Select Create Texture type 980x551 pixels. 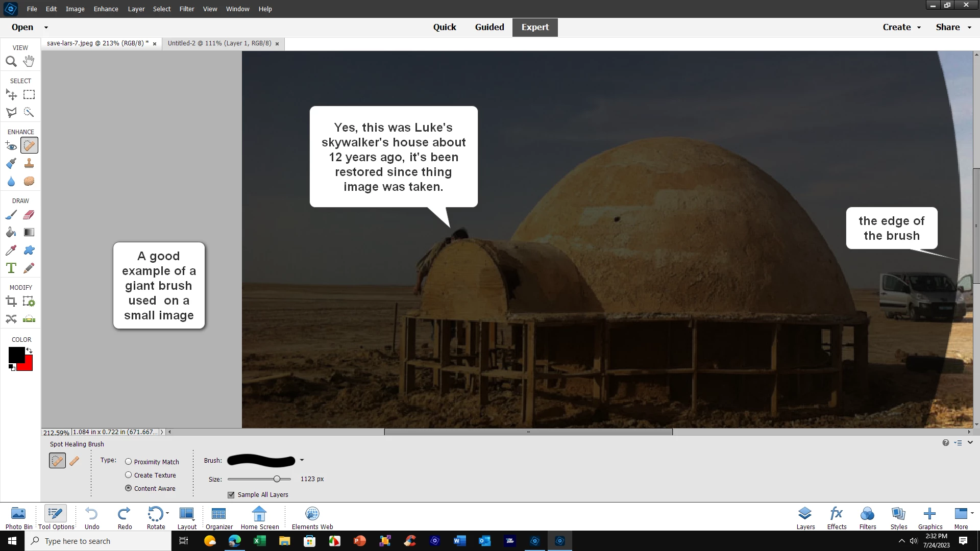point(129,475)
